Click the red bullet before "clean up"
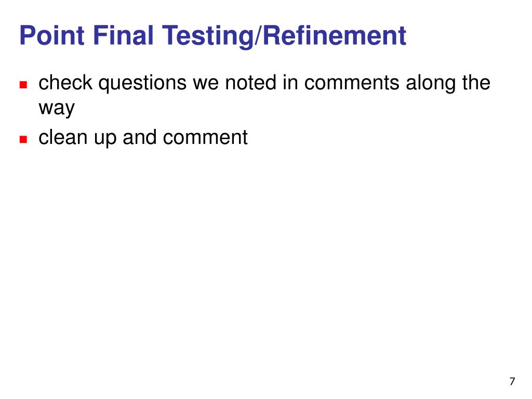532x399 pixels. [x=23, y=139]
